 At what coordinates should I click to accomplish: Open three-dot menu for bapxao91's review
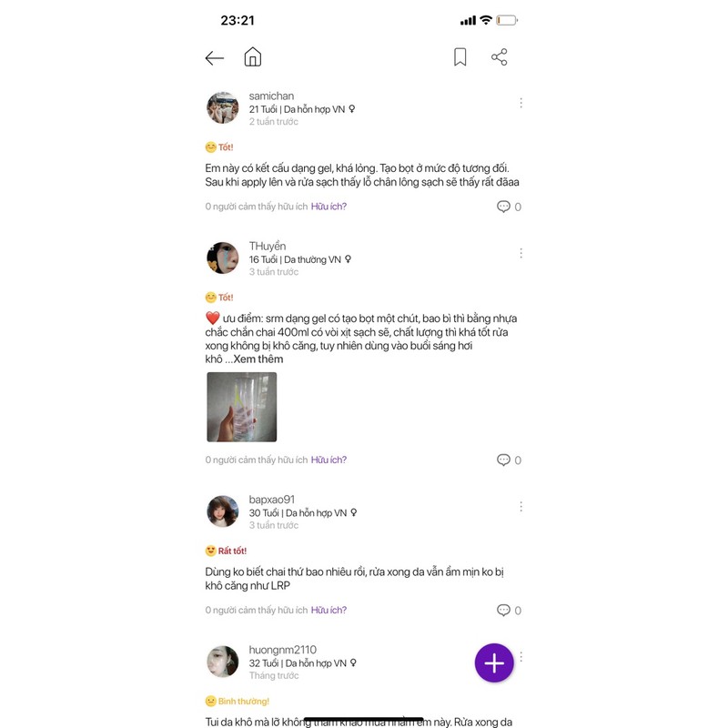[521, 507]
